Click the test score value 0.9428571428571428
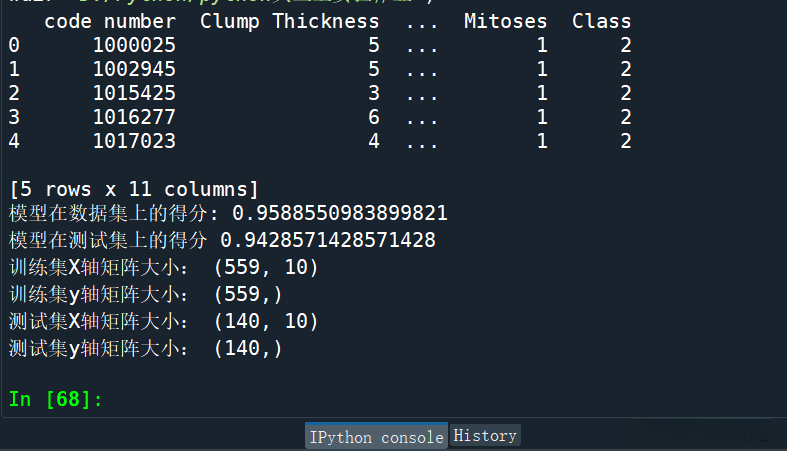This screenshot has height=451, width=787. [327, 240]
